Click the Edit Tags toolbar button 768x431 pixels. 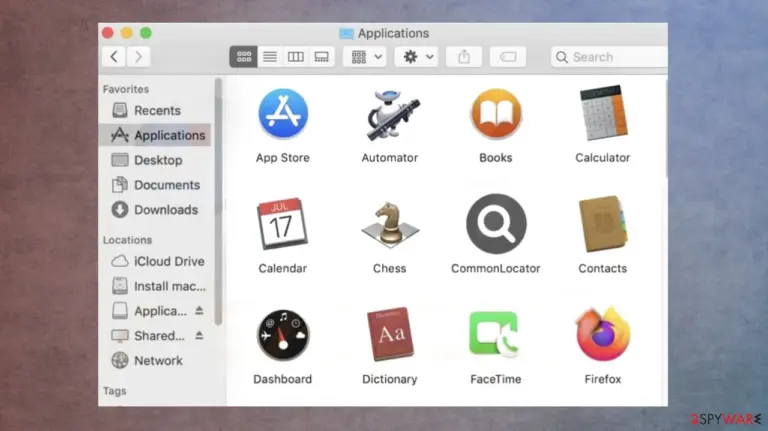pos(508,57)
